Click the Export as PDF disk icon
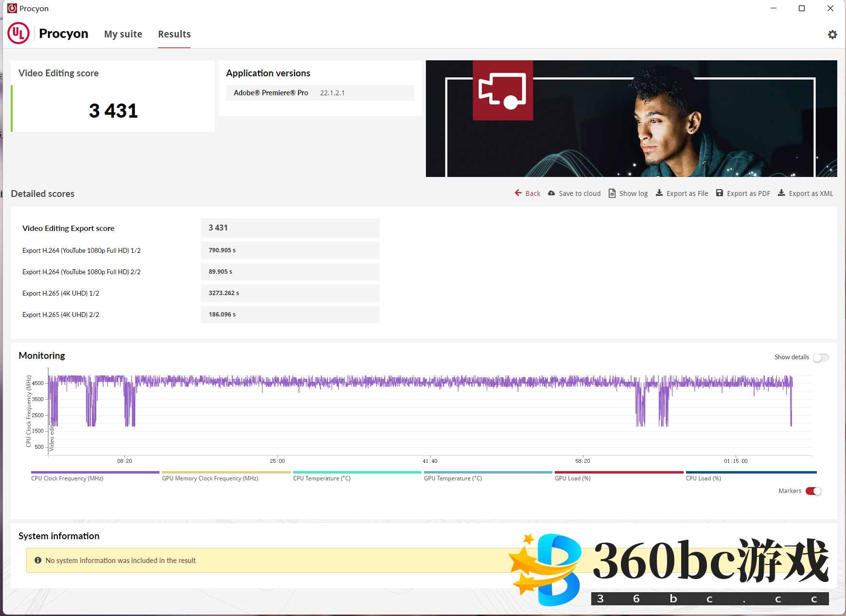This screenshot has width=846, height=616. 720,193
